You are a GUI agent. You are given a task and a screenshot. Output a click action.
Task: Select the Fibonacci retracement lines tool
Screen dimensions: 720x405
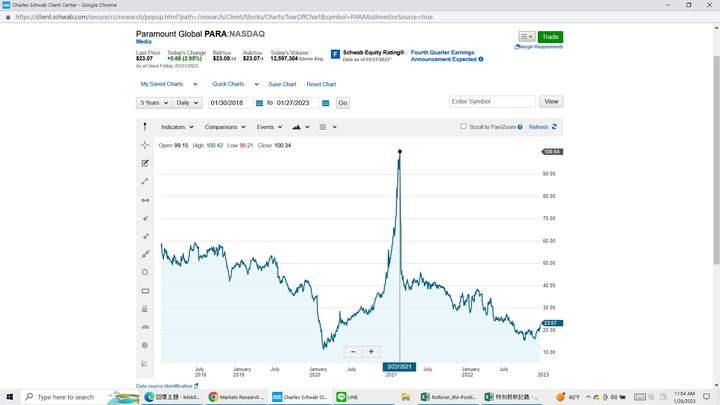point(145,309)
